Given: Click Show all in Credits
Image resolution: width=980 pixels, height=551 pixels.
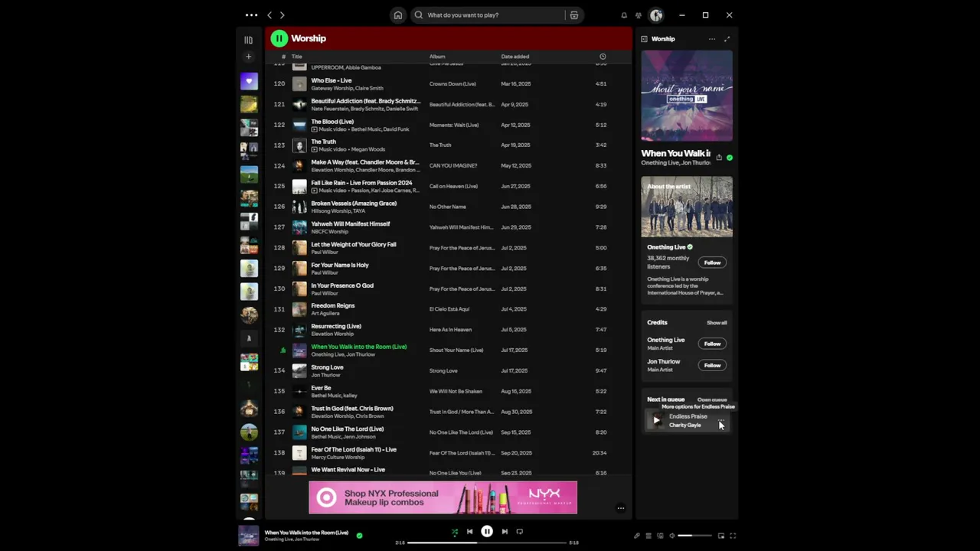Looking at the screenshot, I should [x=717, y=323].
